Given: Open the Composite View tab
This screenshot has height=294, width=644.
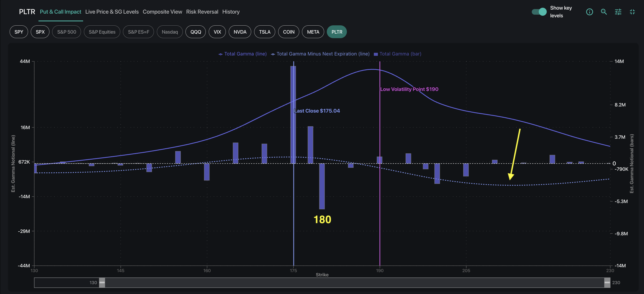Looking at the screenshot, I should coord(162,12).
